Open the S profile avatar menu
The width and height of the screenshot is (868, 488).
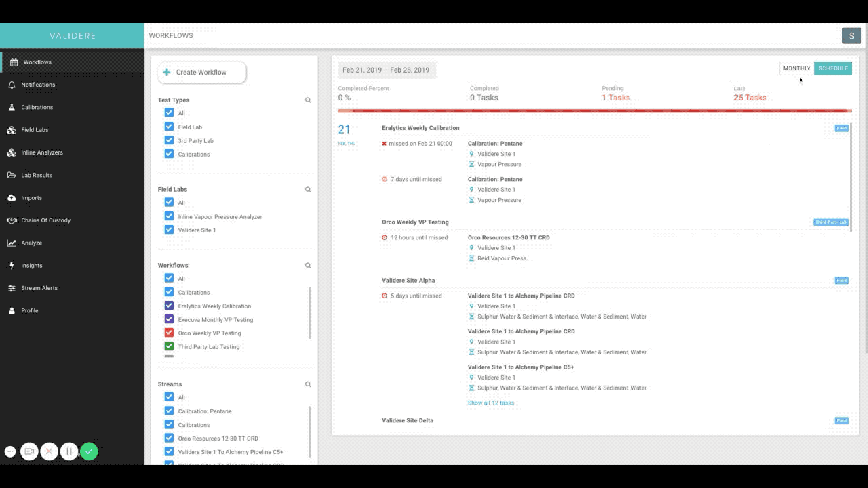tap(851, 35)
